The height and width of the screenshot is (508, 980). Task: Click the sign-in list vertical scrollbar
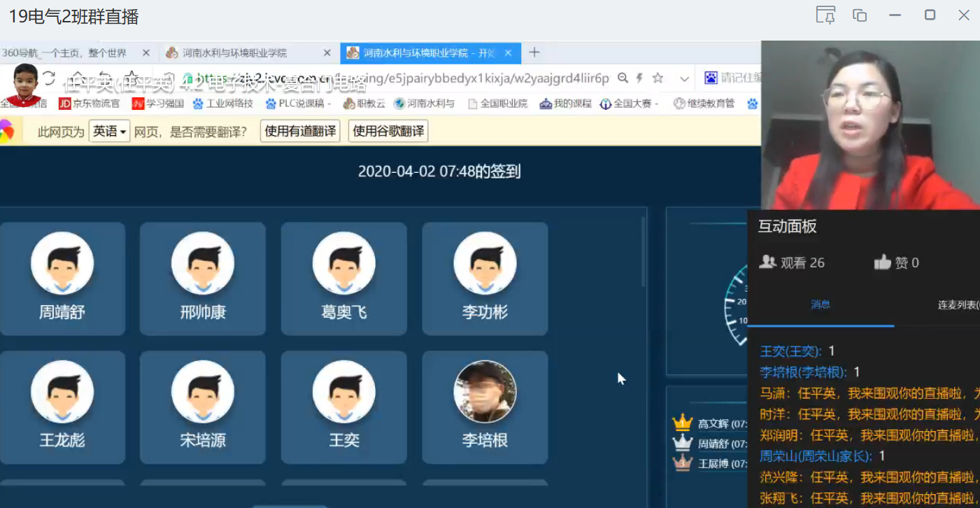644,252
